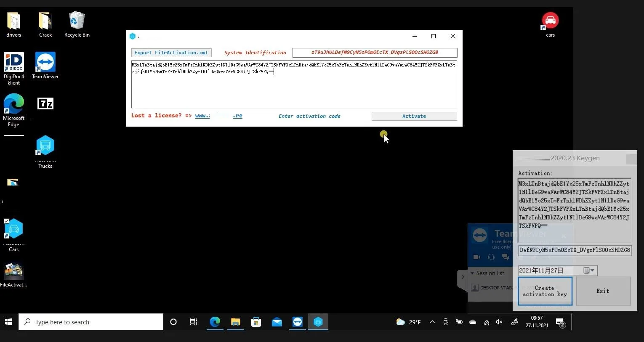Open the keygen date picker dropdown
This screenshot has height=342, width=644.
point(589,270)
